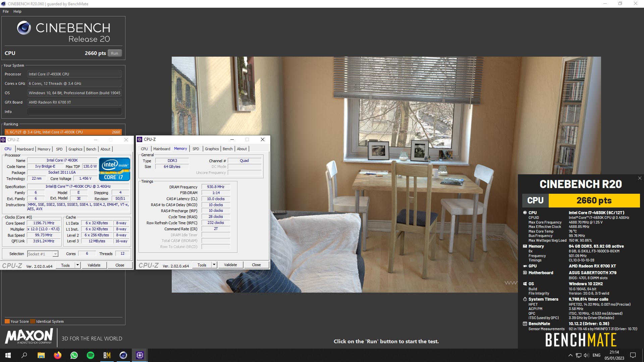This screenshot has height=362, width=644.
Task: Switch to Memory tab in left CPU-Z
Action: [44, 149]
